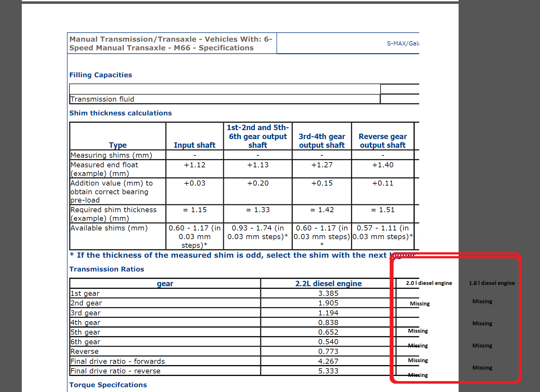Click the 1st gear row label
The width and height of the screenshot is (540, 392).
(x=85, y=294)
